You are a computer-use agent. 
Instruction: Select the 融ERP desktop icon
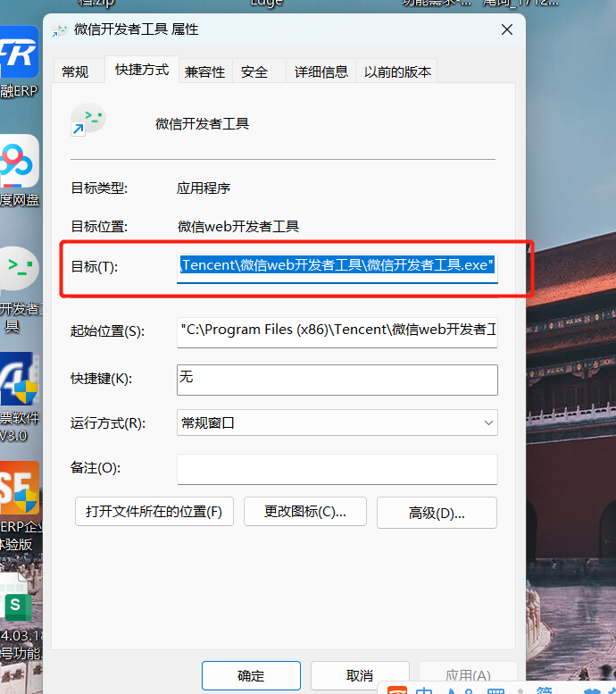tap(19, 62)
